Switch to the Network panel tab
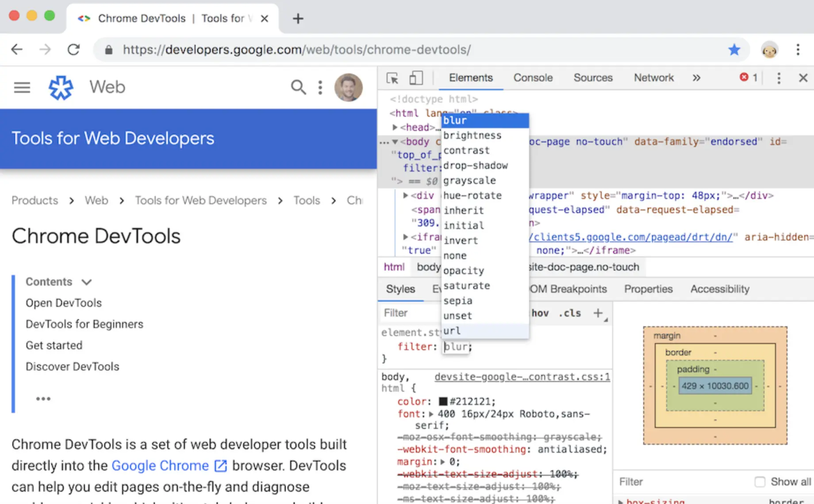 click(x=654, y=78)
